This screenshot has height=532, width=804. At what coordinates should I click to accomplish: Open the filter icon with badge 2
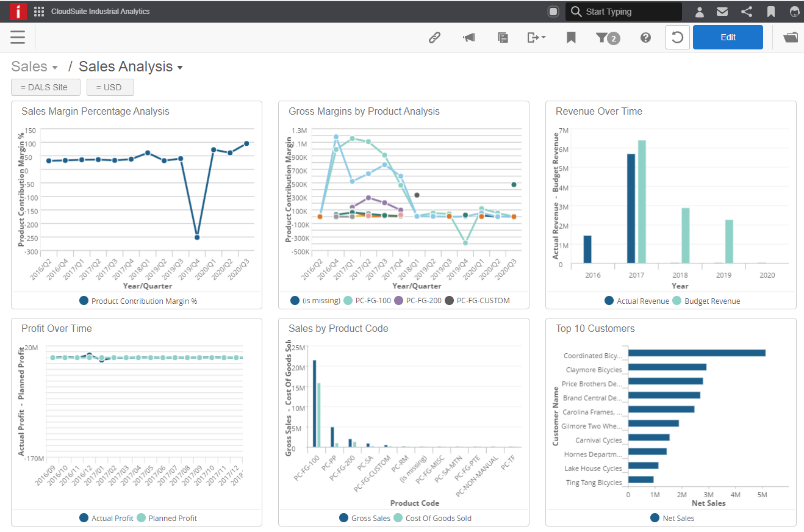click(x=608, y=38)
